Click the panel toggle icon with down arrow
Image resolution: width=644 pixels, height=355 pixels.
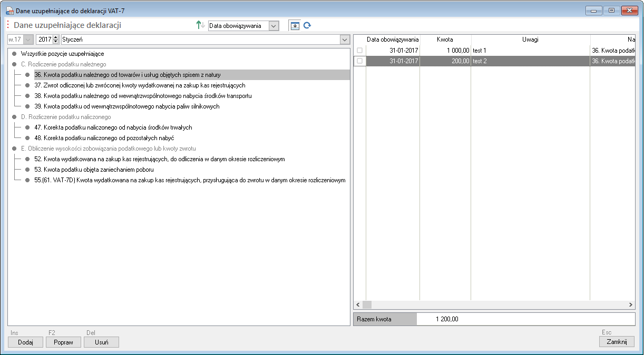[x=295, y=25]
